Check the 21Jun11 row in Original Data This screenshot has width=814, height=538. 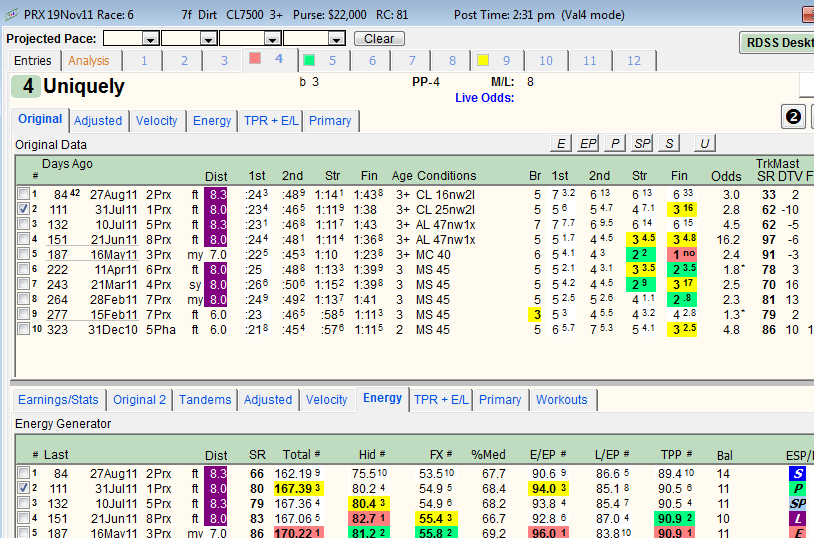pos(23,239)
